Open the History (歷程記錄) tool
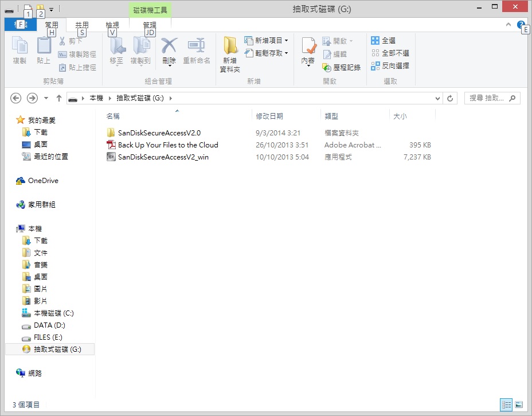This screenshot has height=416, width=532. pyautogui.click(x=342, y=67)
